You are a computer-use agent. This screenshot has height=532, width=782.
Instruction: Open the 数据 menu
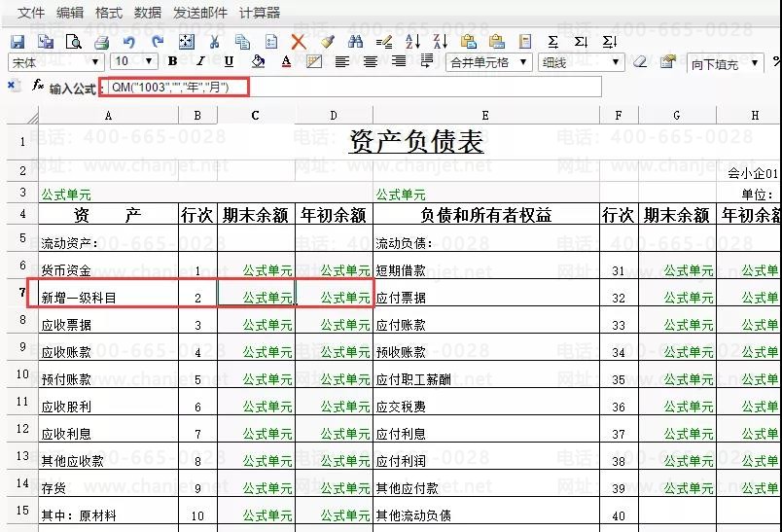(148, 13)
